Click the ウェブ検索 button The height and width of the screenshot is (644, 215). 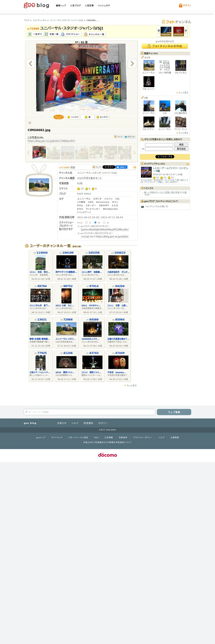tap(174, 412)
